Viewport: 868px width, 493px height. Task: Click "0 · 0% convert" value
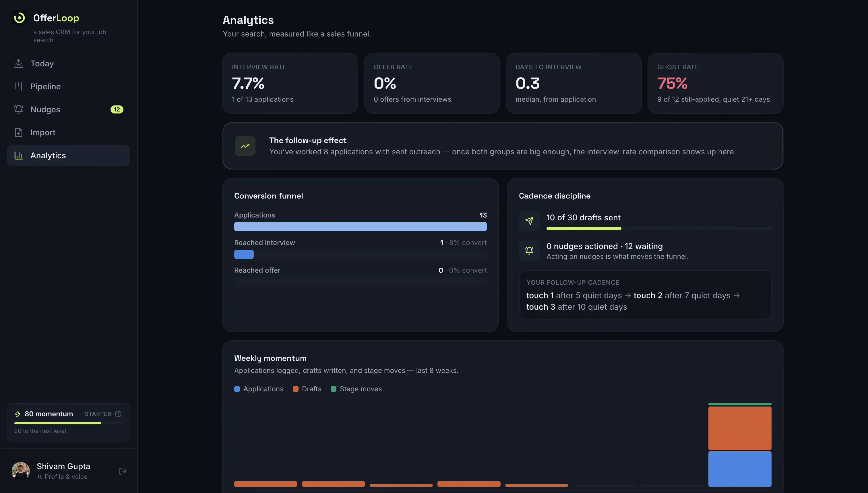pyautogui.click(x=463, y=270)
